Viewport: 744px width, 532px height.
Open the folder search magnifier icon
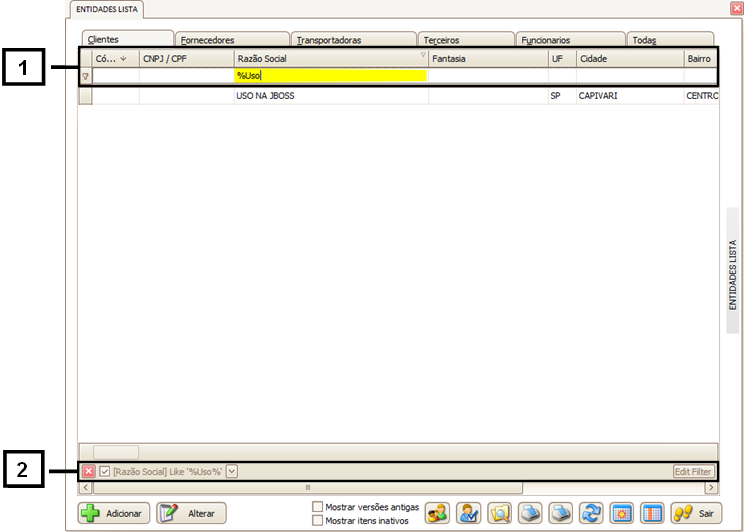(x=499, y=513)
